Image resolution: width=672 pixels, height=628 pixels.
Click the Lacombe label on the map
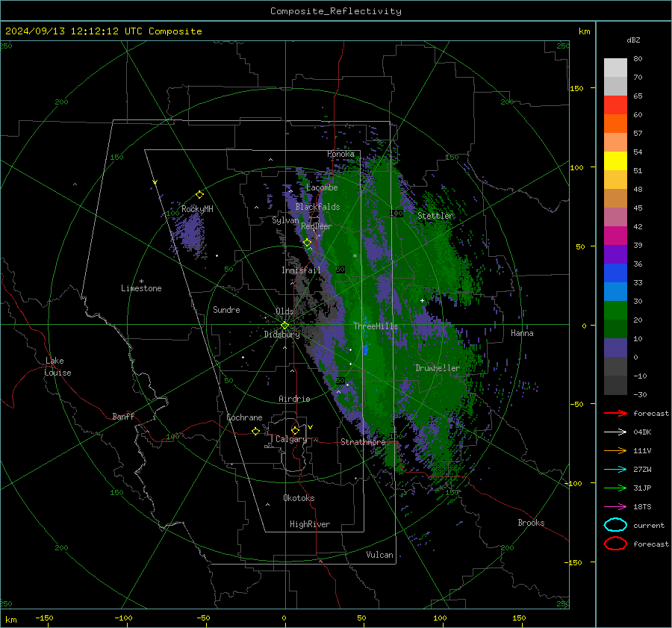click(x=322, y=187)
